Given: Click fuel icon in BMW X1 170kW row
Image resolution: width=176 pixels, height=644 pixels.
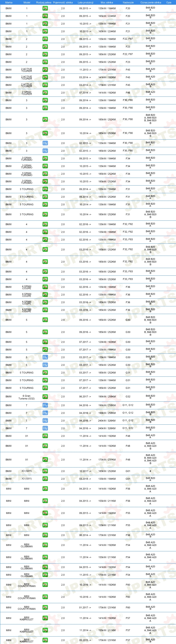Looking at the screenshot, I should (45, 459).
